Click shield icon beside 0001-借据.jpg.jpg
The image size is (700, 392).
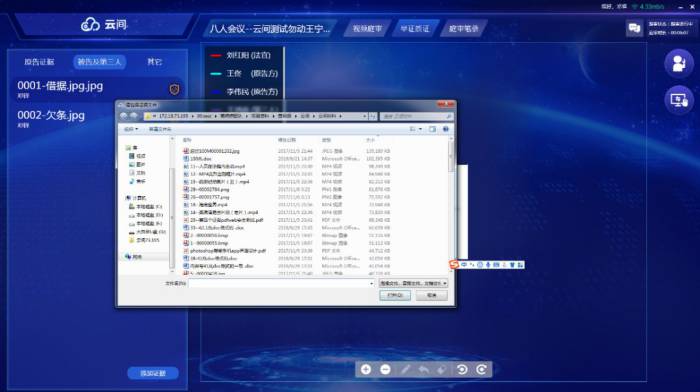[175, 89]
